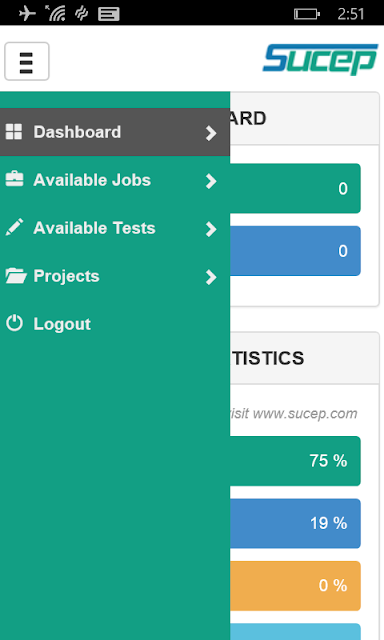
Task: Open the Projects menu item
Action: (x=115, y=276)
